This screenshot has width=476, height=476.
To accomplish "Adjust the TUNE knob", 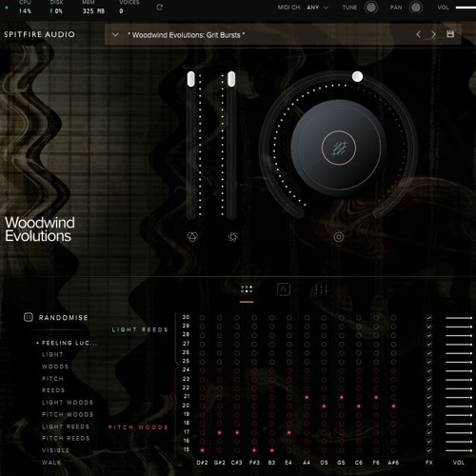I will [x=371, y=7].
